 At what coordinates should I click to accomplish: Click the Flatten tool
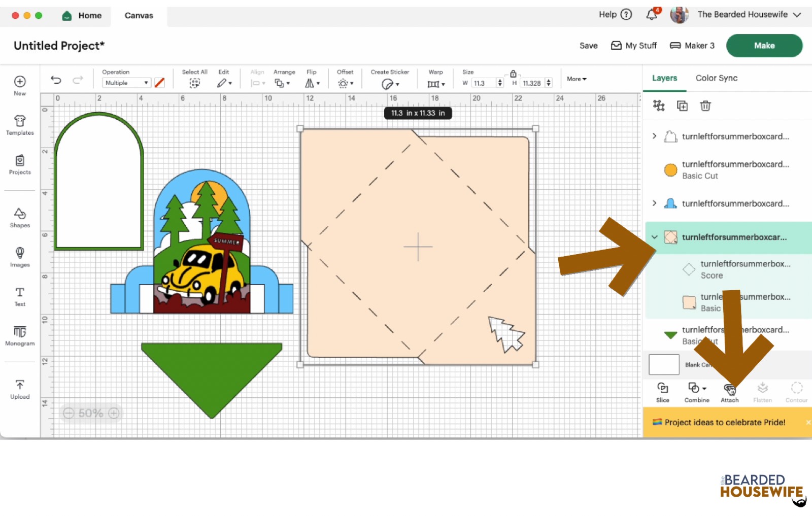pyautogui.click(x=762, y=392)
